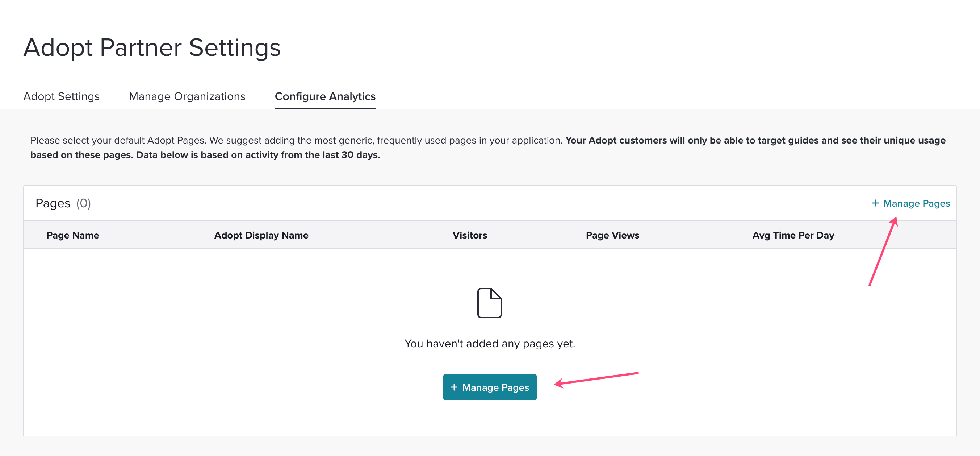
Task: Click the 'You haven't added any pages yet' message
Action: point(490,343)
